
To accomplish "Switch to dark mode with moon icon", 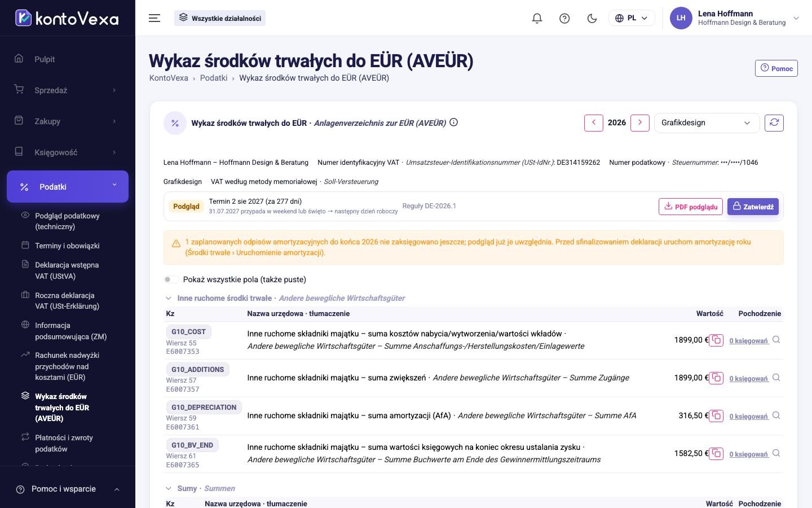I will tap(592, 18).
